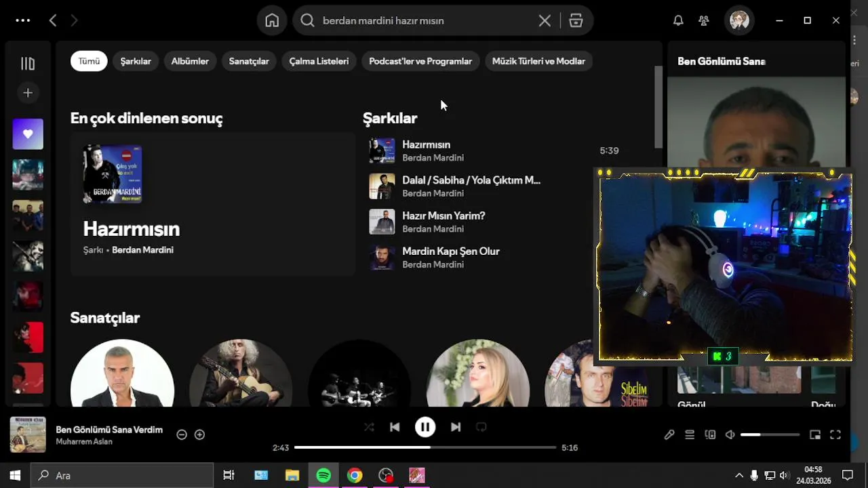Seek within the song progress bar
The image size is (868, 488).
tap(425, 447)
